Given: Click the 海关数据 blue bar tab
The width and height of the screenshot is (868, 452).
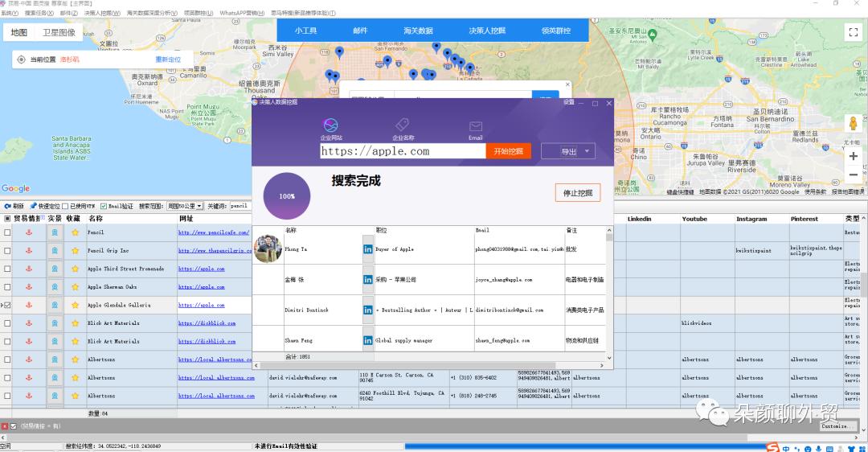Looking at the screenshot, I should (x=418, y=31).
